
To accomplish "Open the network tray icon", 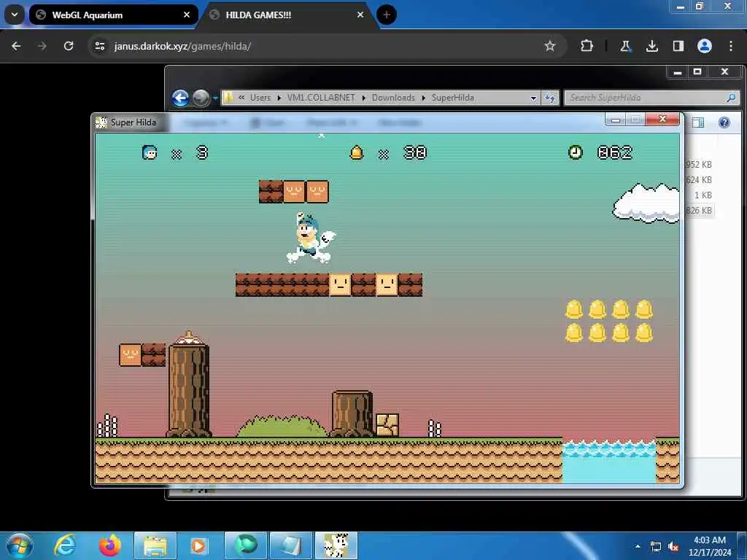I will point(656,547).
